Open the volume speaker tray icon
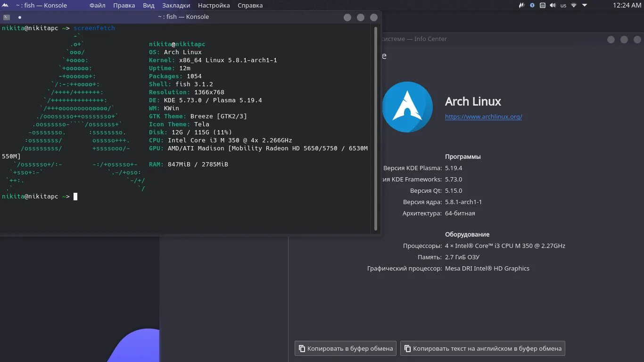The width and height of the screenshot is (644, 362). 553,6
